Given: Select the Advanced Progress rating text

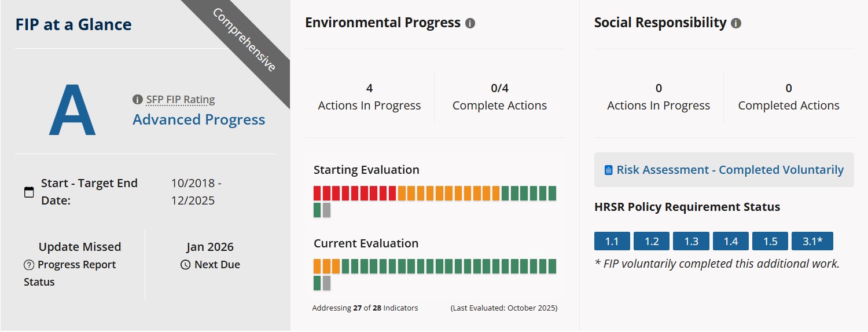Looking at the screenshot, I should pos(198,119).
